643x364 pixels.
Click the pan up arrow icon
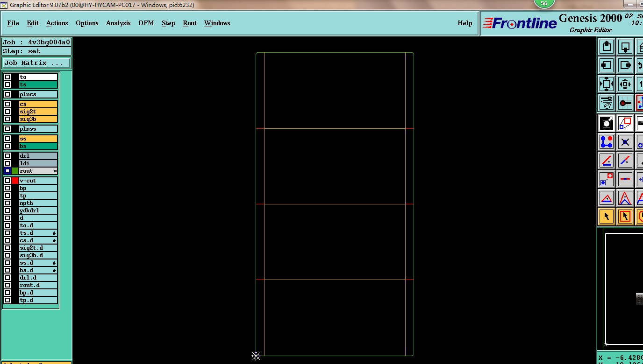[607, 47]
